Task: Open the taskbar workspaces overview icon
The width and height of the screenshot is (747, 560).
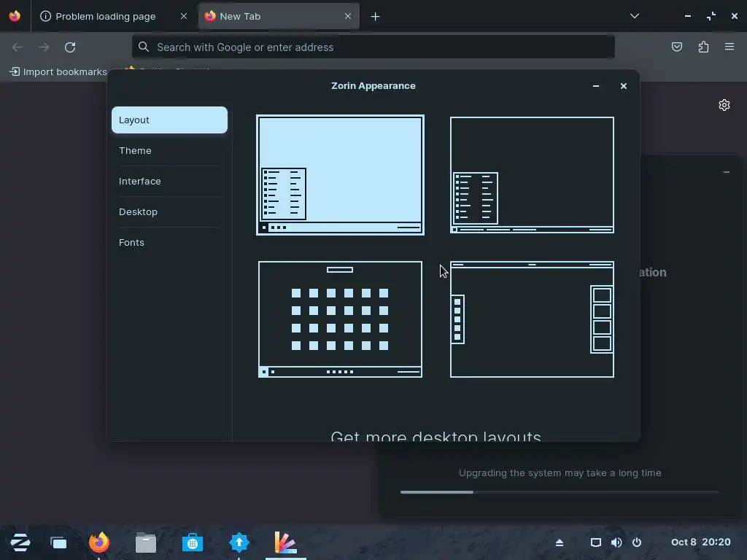Action: point(58,542)
